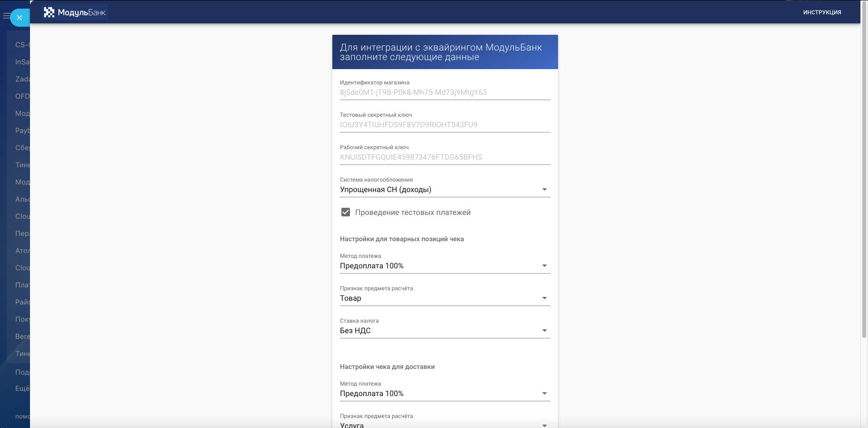Viewport: 868px width, 428px height.
Task: Select the Bere item in the background sidebar
Action: point(22,336)
